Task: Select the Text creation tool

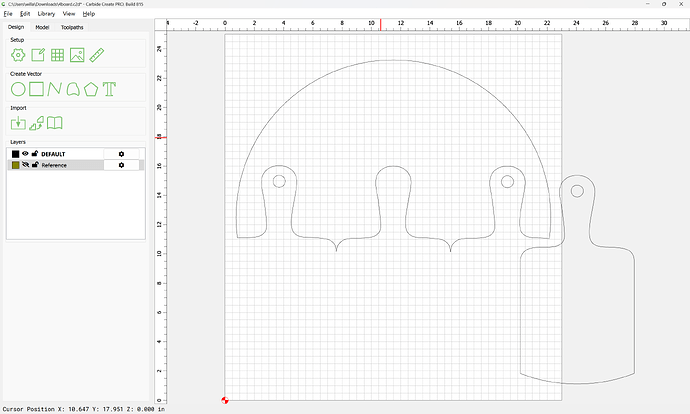Action: 109,89
